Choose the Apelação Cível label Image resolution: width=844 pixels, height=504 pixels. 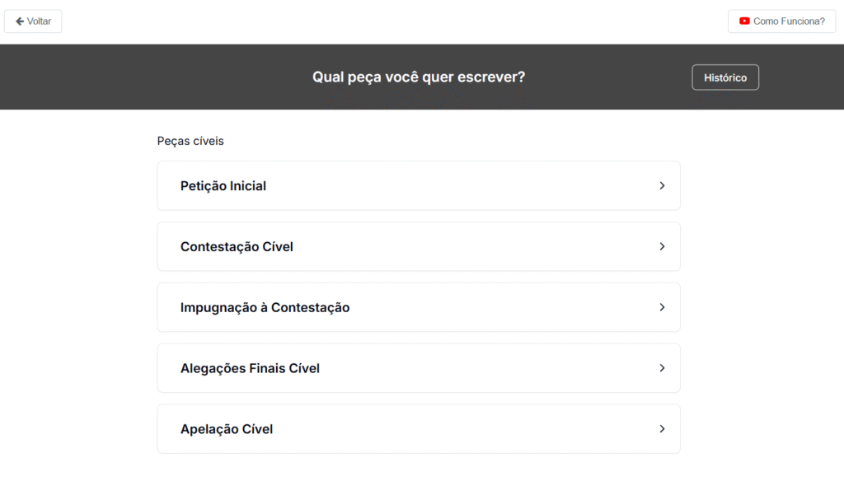point(227,430)
